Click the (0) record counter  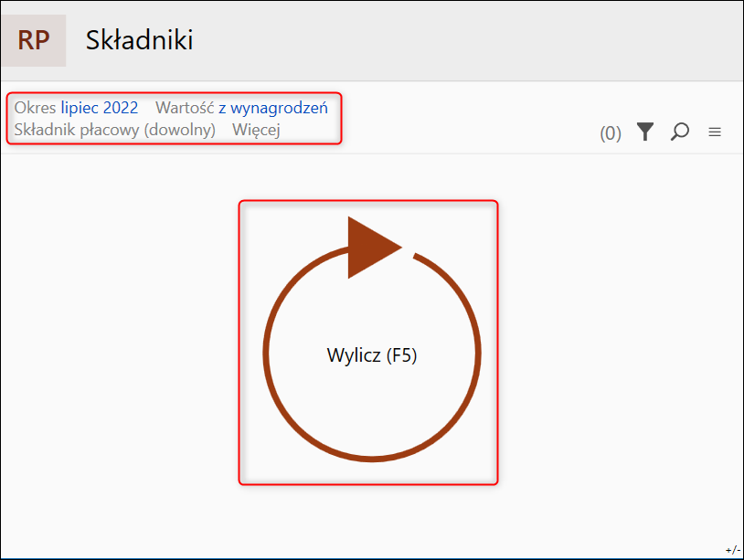tap(611, 133)
